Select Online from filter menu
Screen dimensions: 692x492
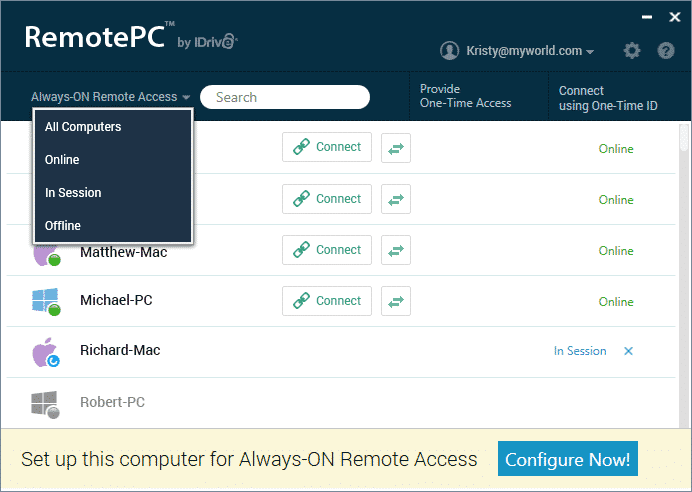[113, 160]
